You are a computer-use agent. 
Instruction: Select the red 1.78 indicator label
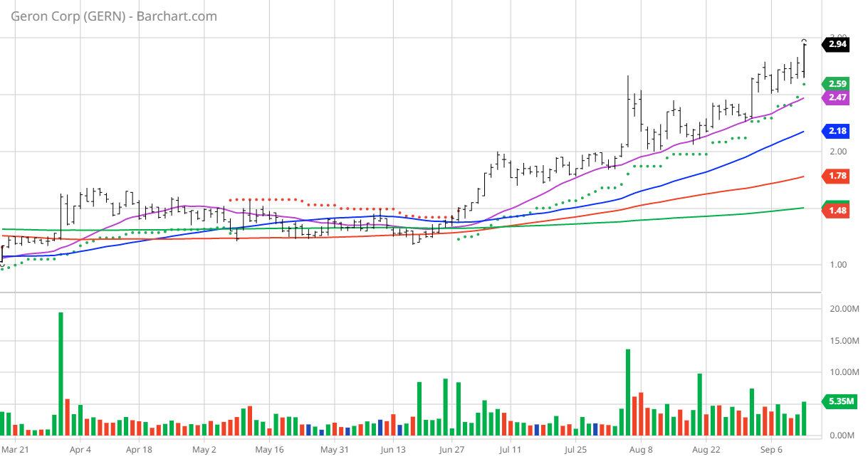click(x=836, y=175)
